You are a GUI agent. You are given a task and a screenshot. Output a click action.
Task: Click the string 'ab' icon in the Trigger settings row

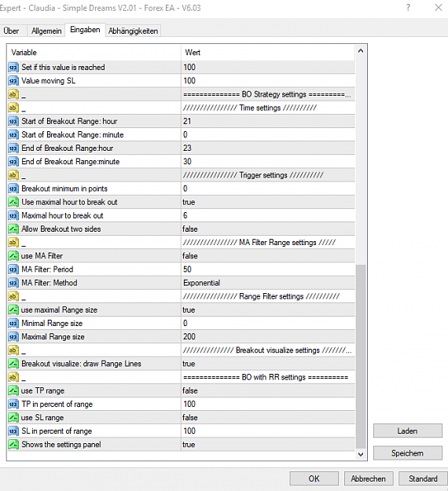[13, 175]
